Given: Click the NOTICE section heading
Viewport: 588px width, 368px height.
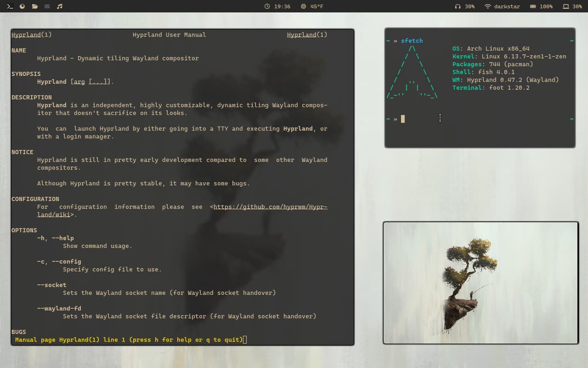Looking at the screenshot, I should tap(23, 152).
